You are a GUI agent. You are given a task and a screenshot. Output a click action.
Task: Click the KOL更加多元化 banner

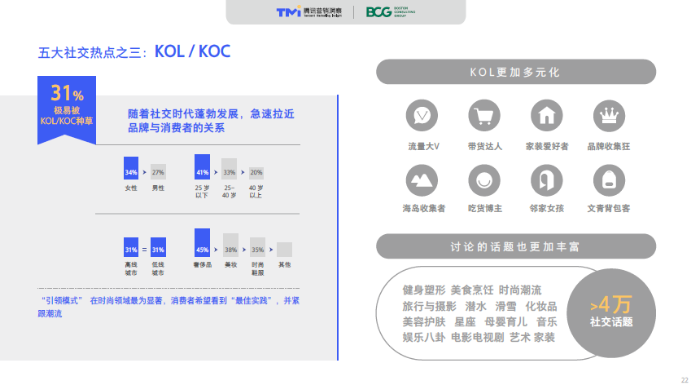[x=516, y=72]
